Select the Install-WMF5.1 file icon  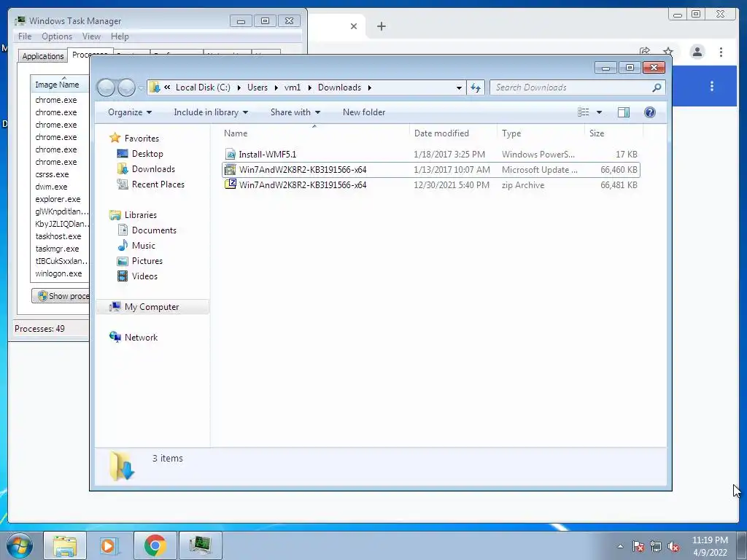[x=231, y=155]
